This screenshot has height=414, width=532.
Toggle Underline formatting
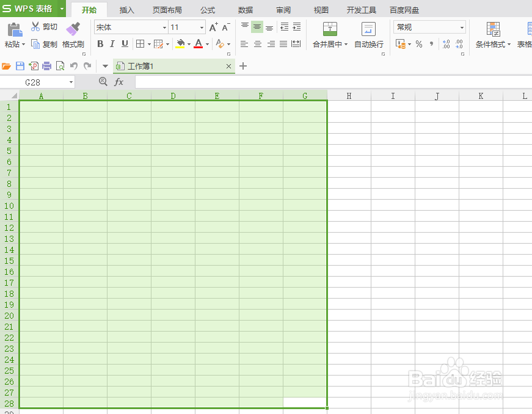pyautogui.click(x=125, y=44)
